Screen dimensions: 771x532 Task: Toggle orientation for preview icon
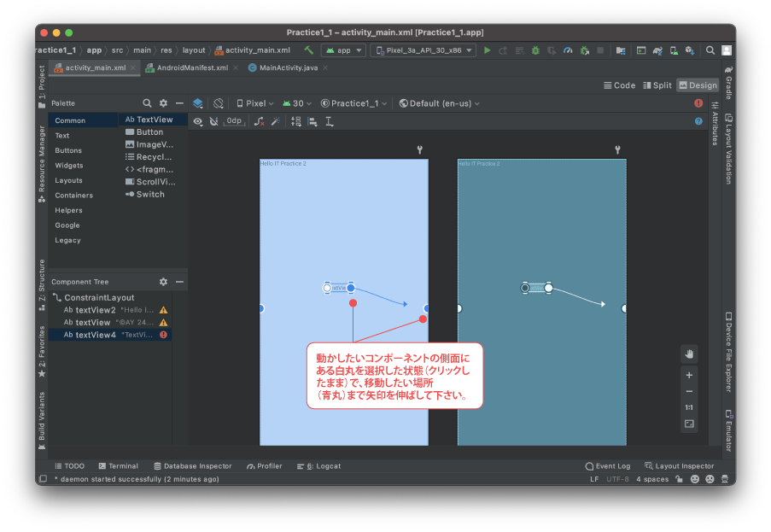pyautogui.click(x=219, y=103)
